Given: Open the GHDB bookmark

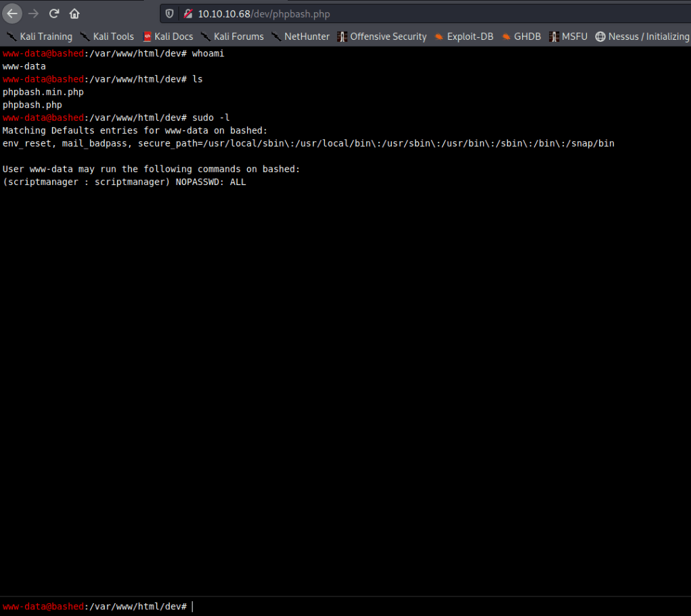Looking at the screenshot, I should 521,36.
